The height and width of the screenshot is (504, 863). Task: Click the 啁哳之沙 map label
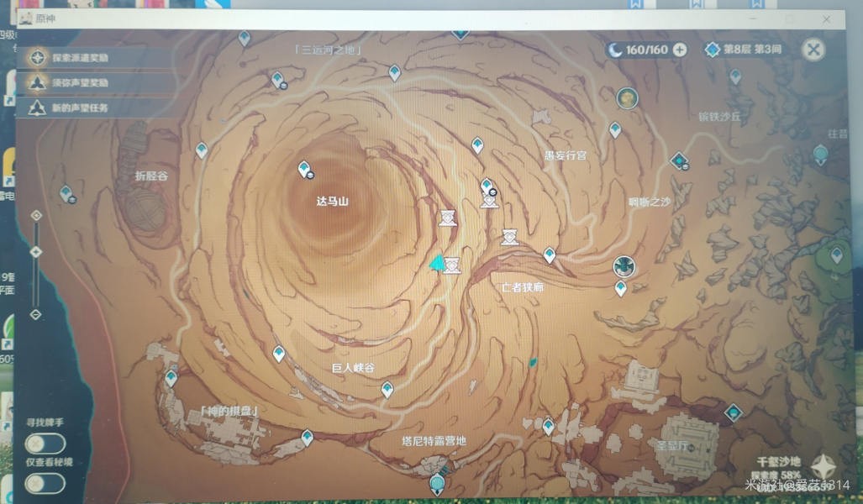click(x=650, y=202)
